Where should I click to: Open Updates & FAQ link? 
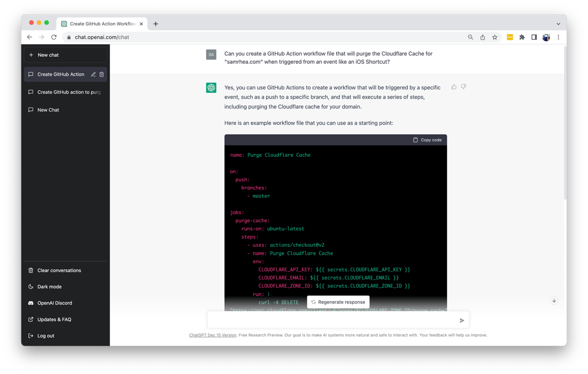(x=65, y=319)
